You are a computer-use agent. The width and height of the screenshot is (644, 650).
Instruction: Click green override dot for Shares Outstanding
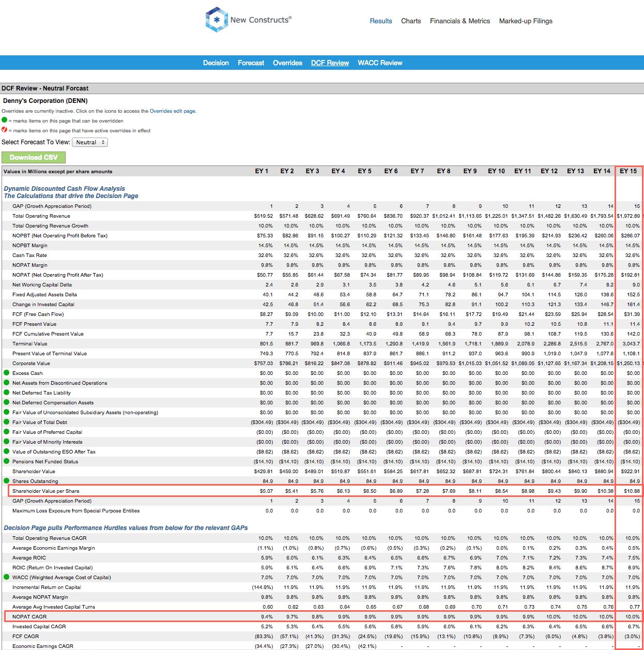coord(7,481)
